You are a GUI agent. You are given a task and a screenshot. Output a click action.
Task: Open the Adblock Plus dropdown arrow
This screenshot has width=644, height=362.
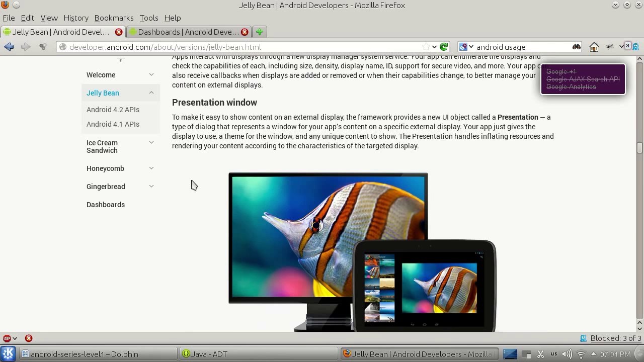15,338
